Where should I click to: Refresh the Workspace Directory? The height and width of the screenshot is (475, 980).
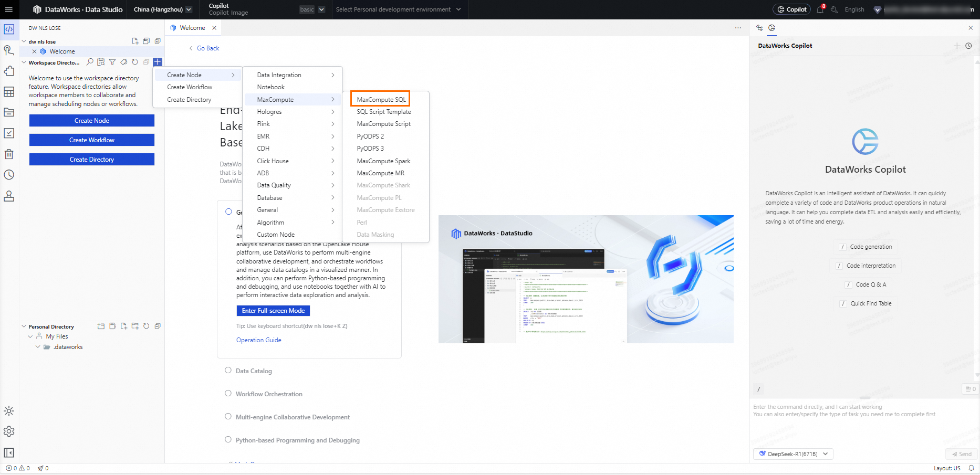tap(135, 62)
